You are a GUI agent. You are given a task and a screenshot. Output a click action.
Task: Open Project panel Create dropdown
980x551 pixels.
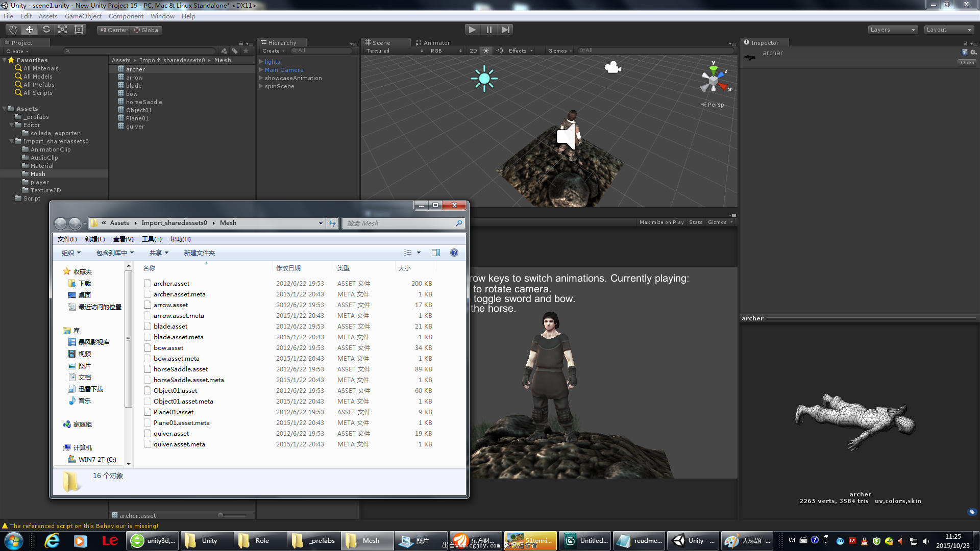point(17,52)
